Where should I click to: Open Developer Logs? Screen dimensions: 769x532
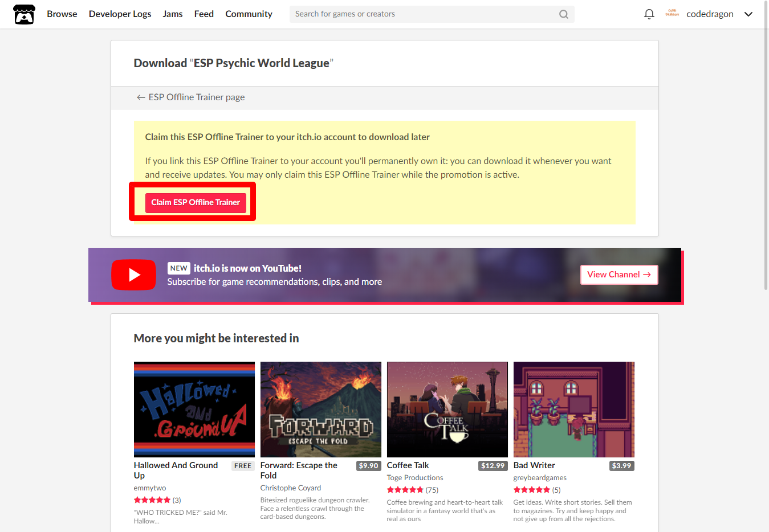tap(120, 14)
